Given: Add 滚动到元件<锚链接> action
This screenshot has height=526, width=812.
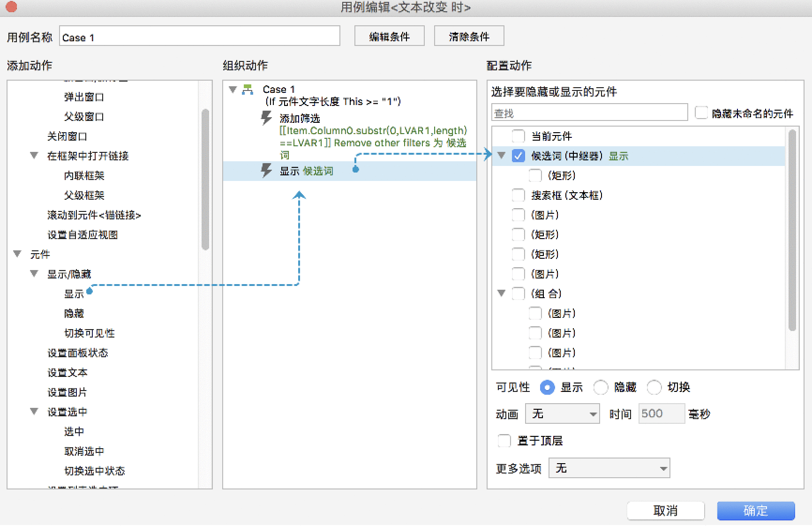Looking at the screenshot, I should (94, 215).
